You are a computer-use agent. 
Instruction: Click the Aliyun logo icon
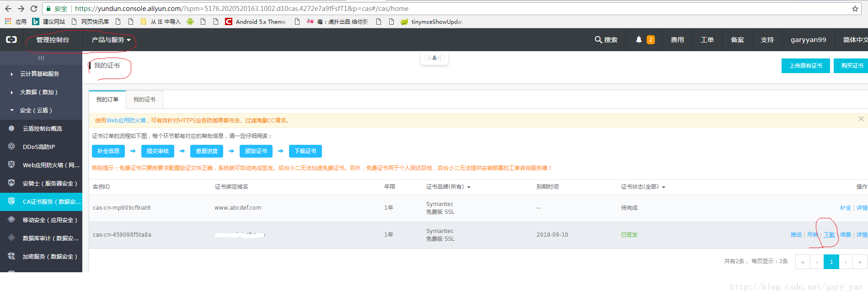click(11, 40)
